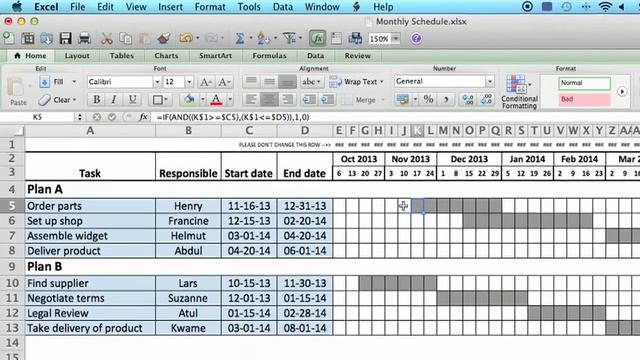Decrease the cell indent

coord(309,99)
